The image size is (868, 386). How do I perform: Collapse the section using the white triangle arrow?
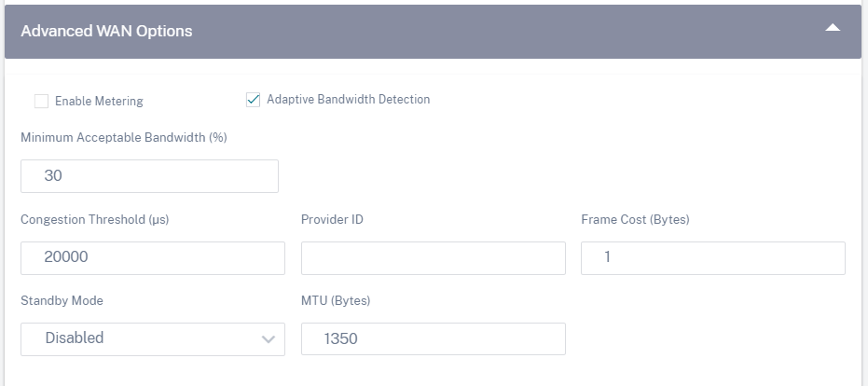tap(833, 28)
